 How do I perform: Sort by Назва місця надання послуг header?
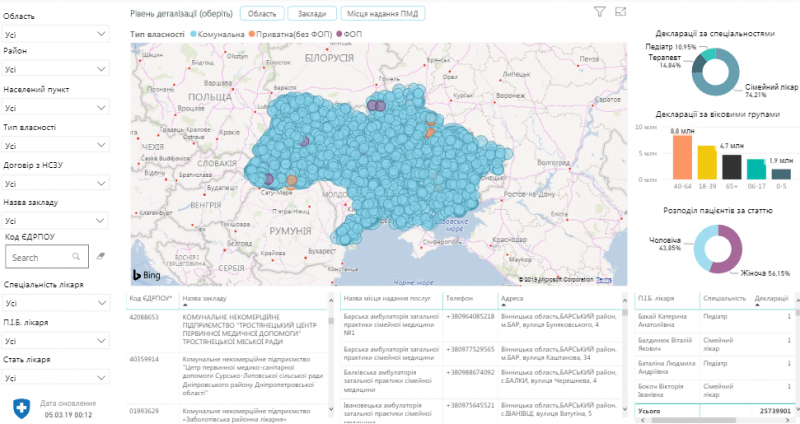click(x=387, y=298)
